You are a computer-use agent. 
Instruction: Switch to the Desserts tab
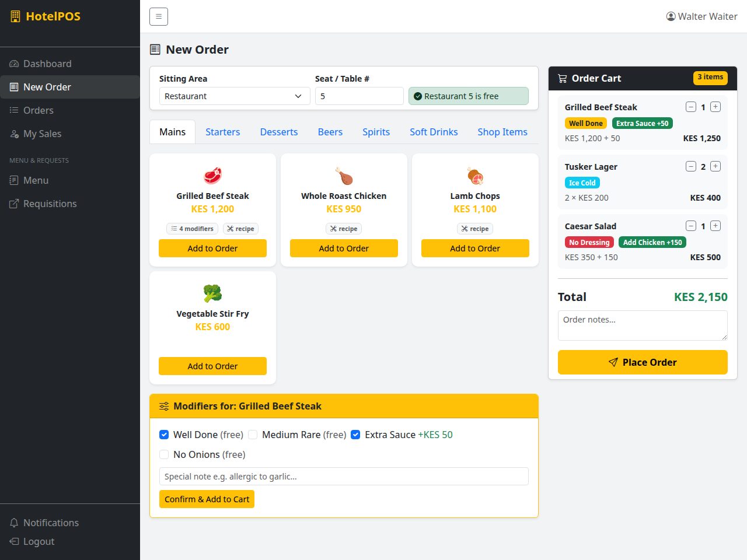tap(279, 132)
